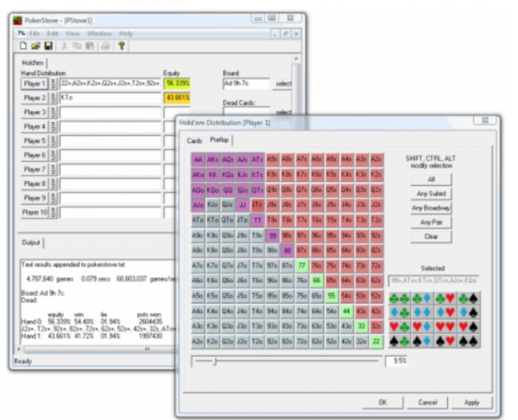518x420 pixels.
Task: Select the heart-heart suit combination icon
Action: (x=443, y=326)
